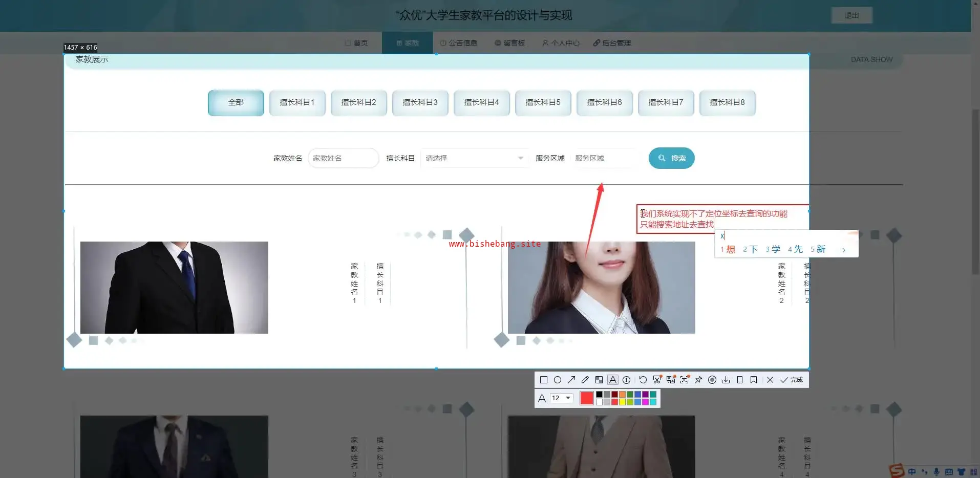
Task: Click the 搜索 search button
Action: (671, 158)
